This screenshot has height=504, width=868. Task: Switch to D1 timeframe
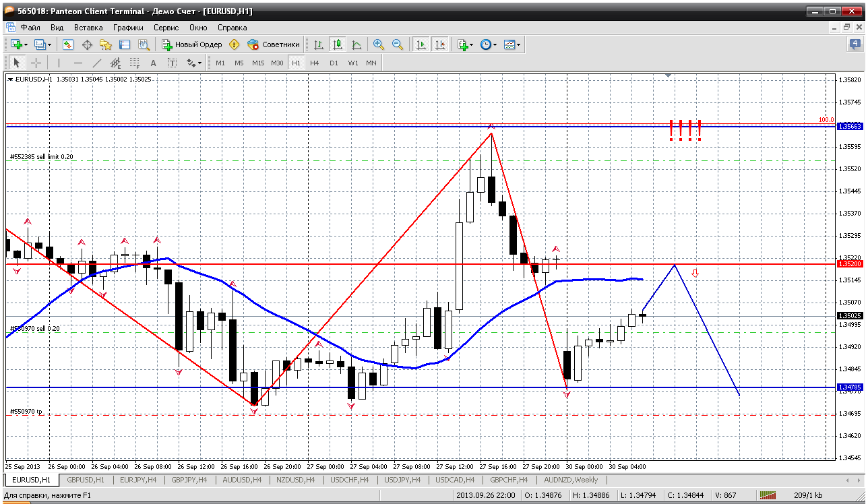[334, 63]
